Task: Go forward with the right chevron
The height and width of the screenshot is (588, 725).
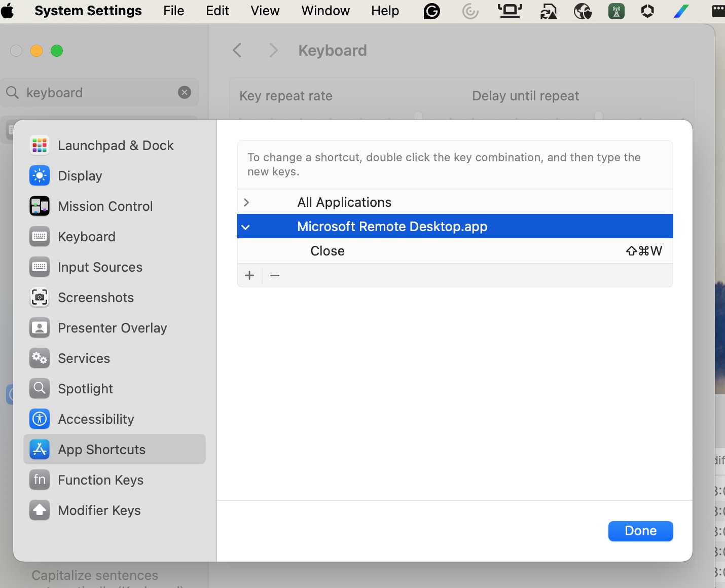Action: click(273, 50)
